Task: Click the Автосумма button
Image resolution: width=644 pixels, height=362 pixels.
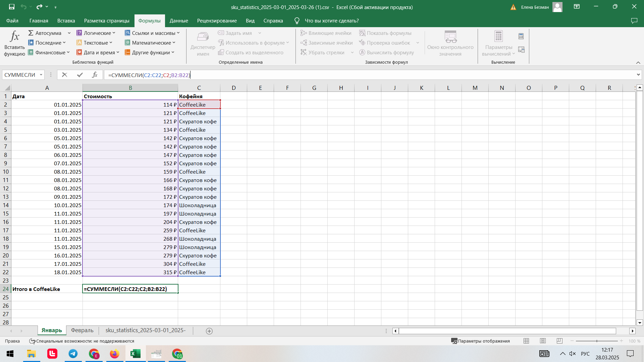Action: (45, 33)
